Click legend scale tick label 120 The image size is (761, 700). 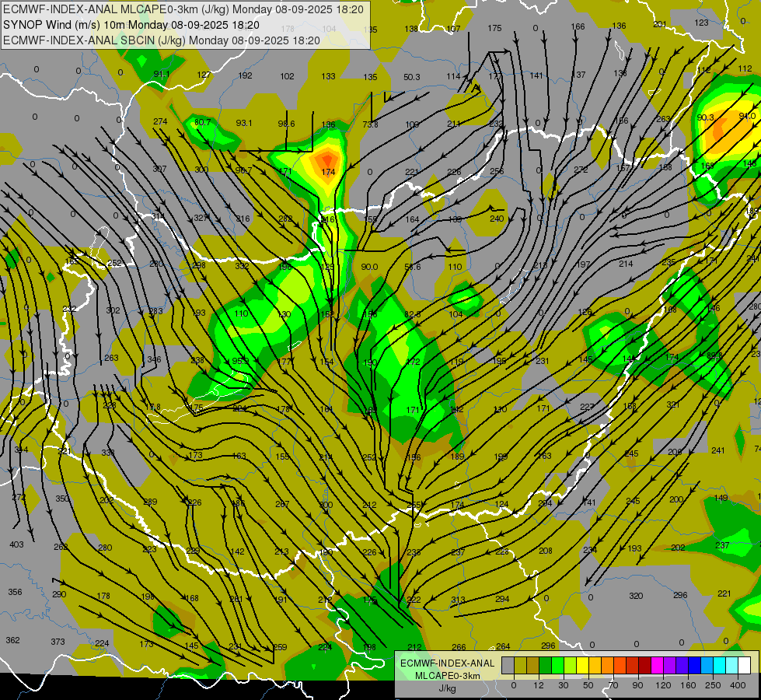[664, 686]
